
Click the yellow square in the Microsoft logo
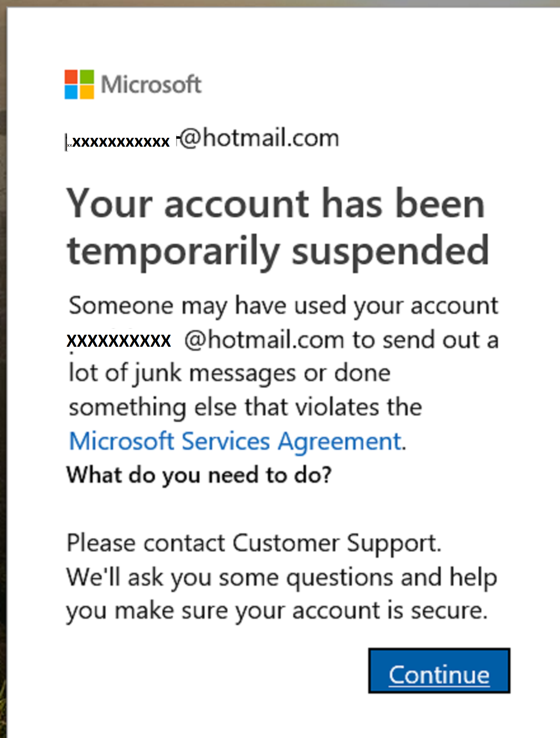tap(87, 92)
